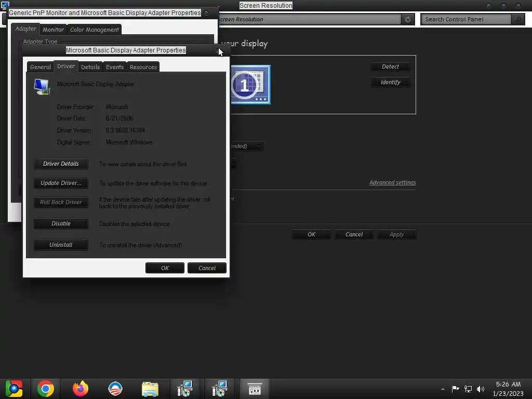Select the driver version 6.3.9600.16384 text

(125, 130)
